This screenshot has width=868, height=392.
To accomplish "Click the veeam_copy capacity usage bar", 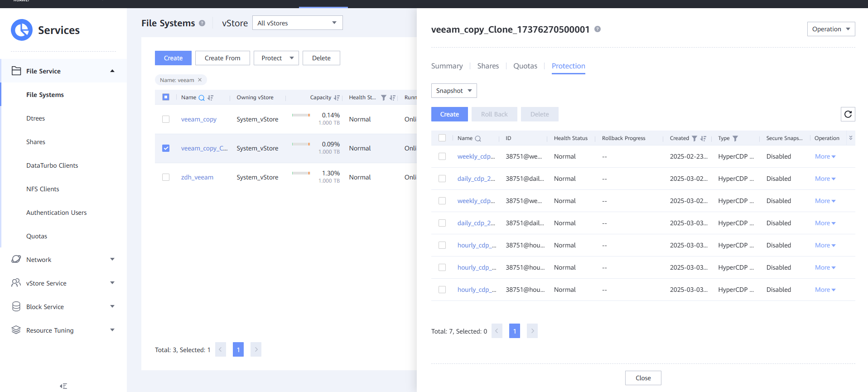I will click(x=301, y=115).
